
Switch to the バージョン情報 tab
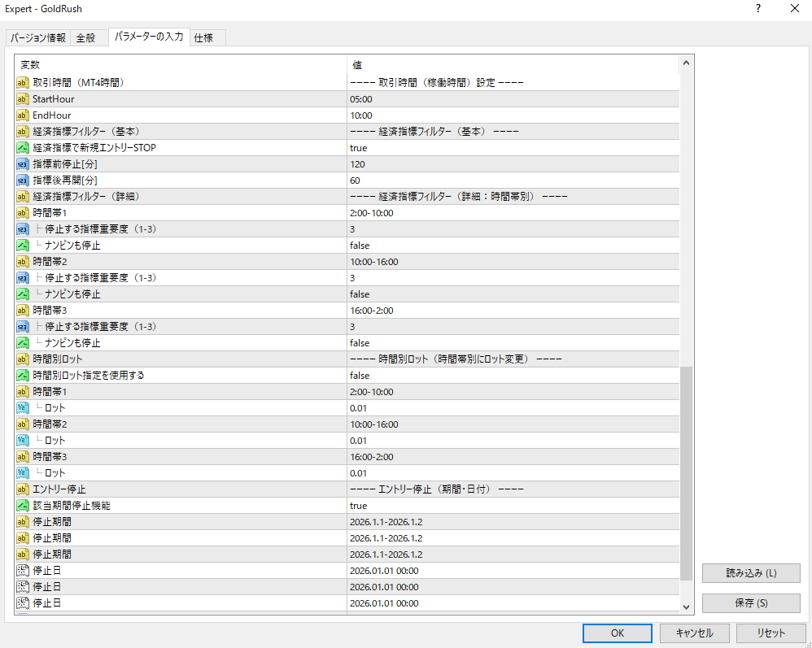(38, 38)
